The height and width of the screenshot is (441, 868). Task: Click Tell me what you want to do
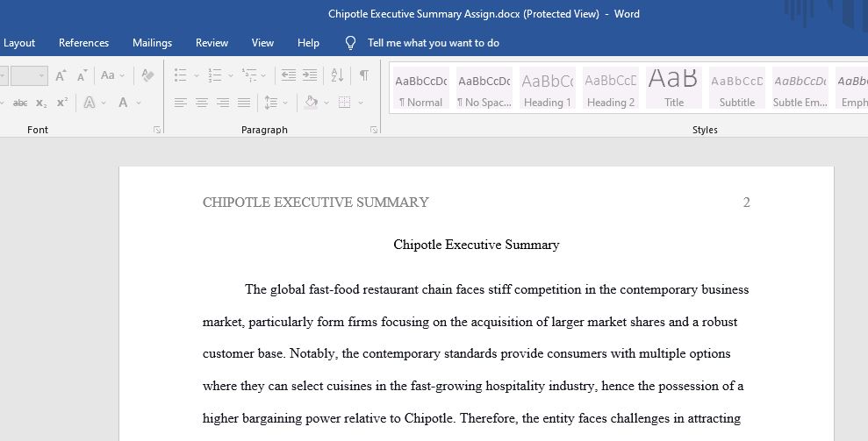(434, 43)
